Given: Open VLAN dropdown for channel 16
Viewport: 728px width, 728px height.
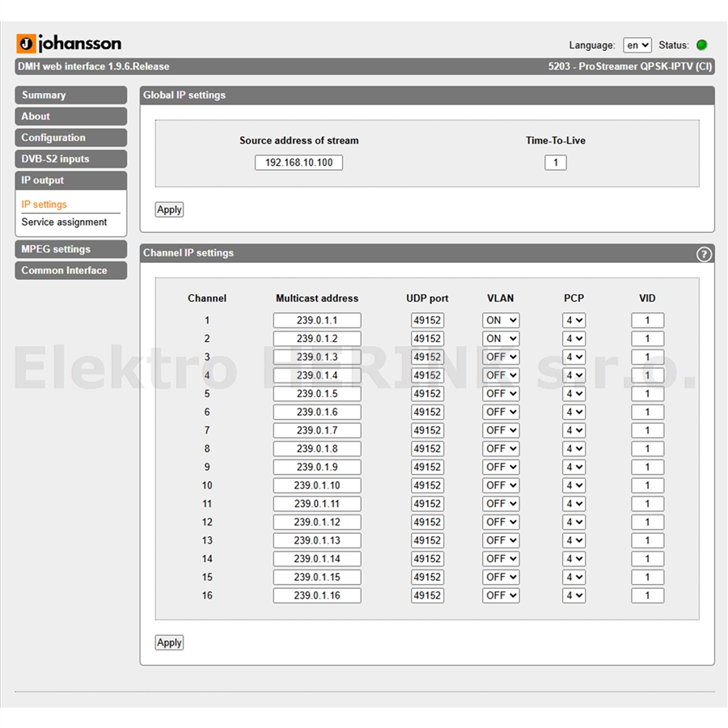Looking at the screenshot, I should pos(501,595).
